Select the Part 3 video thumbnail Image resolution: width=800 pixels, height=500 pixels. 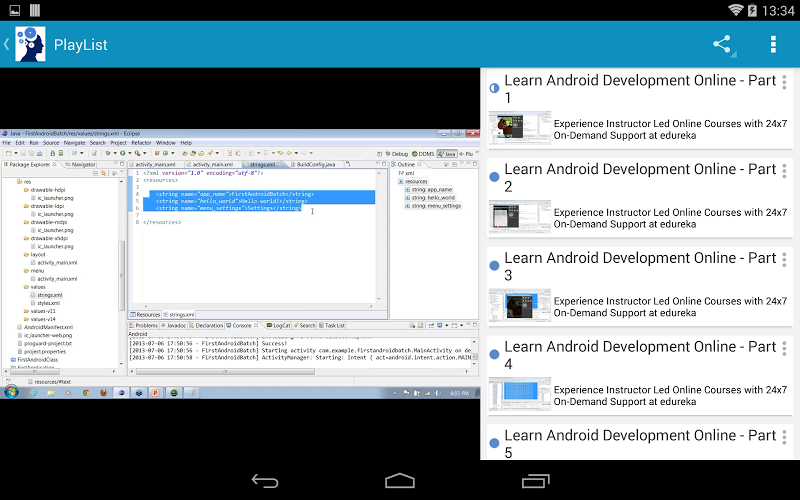point(519,306)
